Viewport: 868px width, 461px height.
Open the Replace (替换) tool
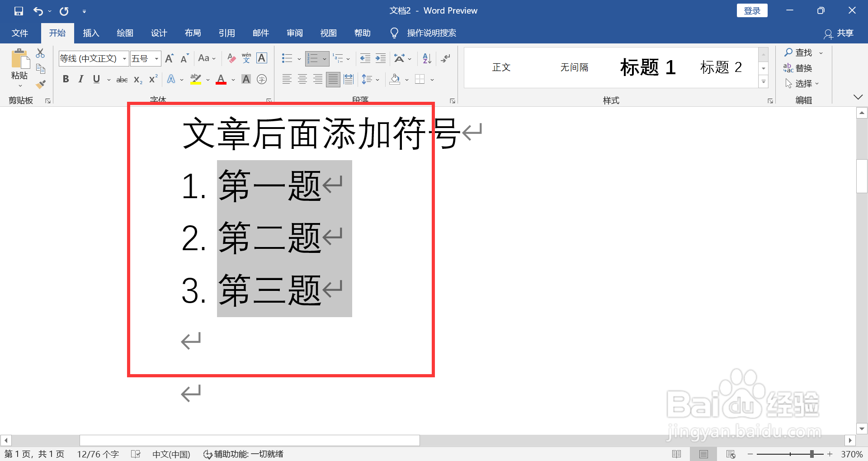[803, 68]
